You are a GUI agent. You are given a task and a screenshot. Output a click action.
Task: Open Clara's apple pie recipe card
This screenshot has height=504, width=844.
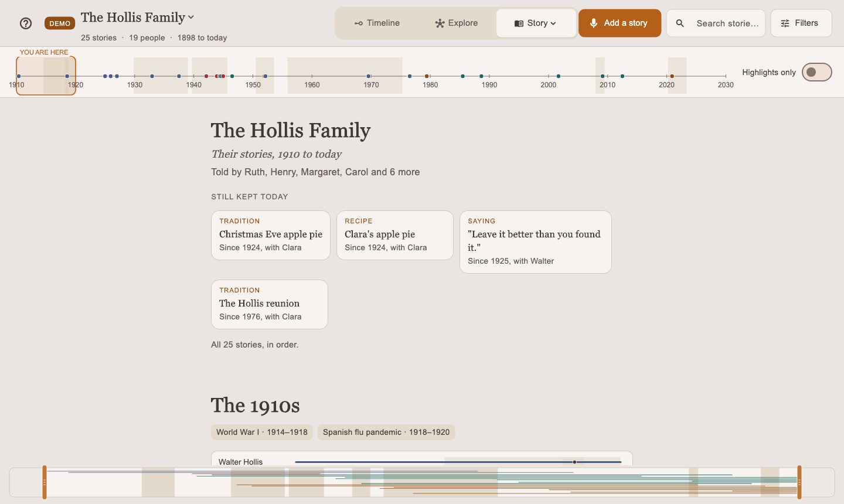pyautogui.click(x=395, y=235)
